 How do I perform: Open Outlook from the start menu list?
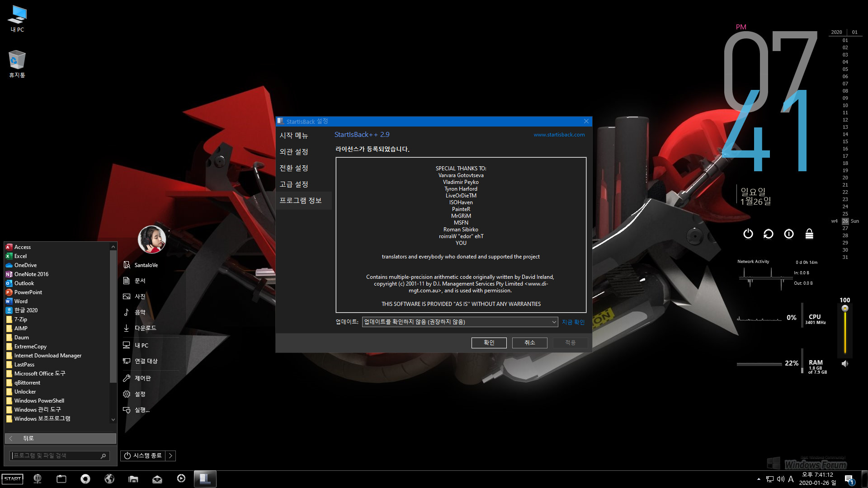click(x=57, y=283)
